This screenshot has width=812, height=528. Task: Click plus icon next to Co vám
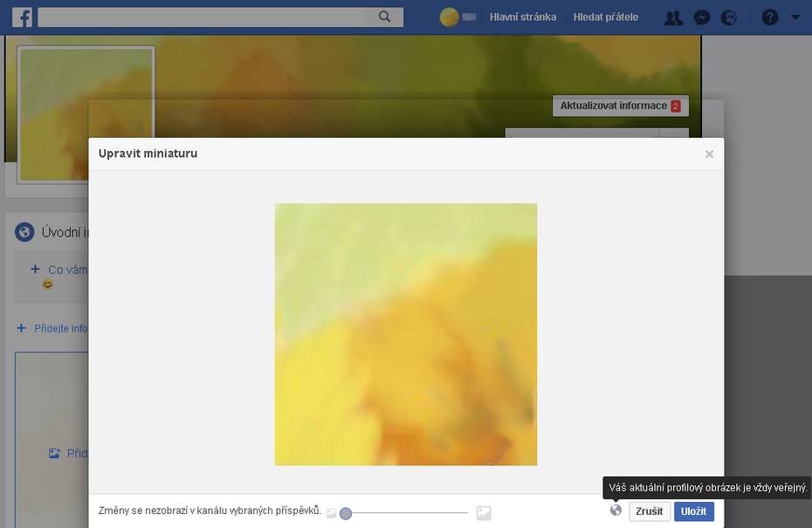(x=35, y=269)
